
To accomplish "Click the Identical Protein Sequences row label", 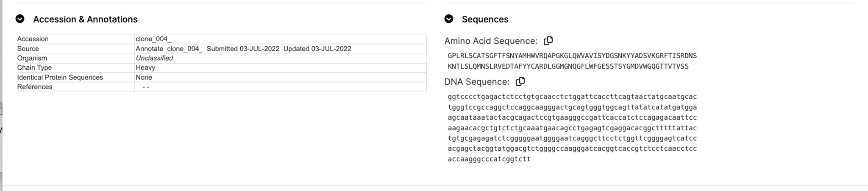I will [x=60, y=78].
